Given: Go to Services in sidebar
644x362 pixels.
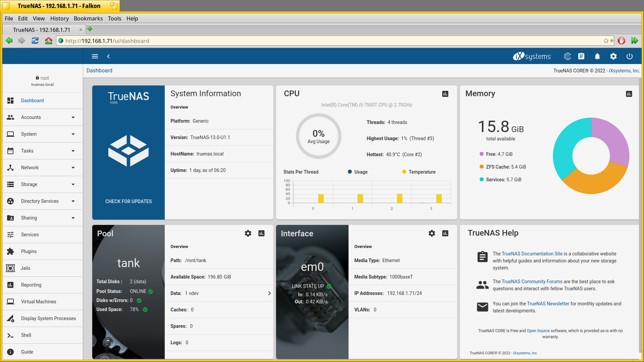Looking at the screenshot, I should tap(43, 235).
